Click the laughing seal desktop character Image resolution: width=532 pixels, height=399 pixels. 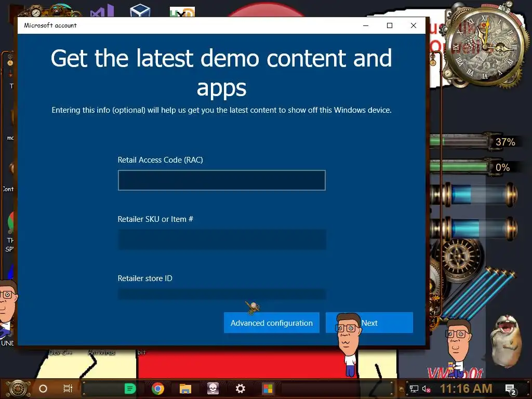point(507,341)
